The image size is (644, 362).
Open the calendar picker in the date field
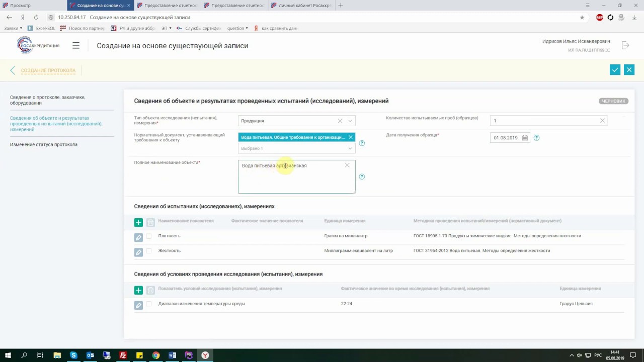[x=525, y=138]
